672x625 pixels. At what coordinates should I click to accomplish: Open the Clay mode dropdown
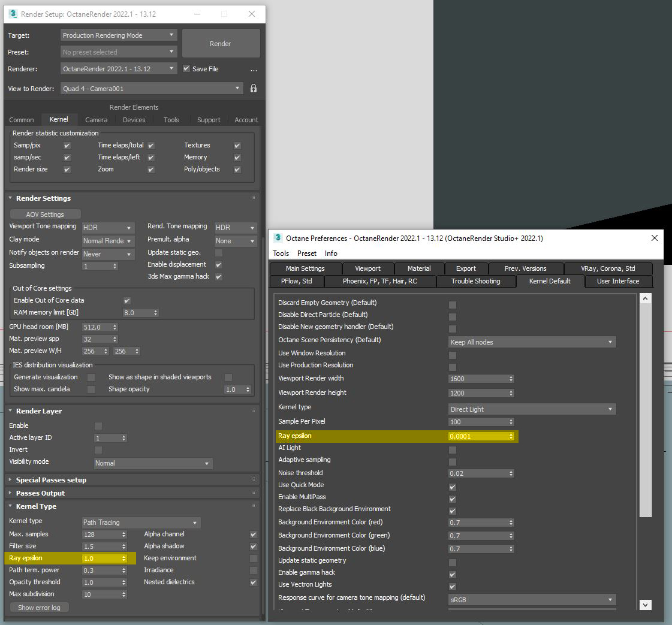pyautogui.click(x=108, y=241)
